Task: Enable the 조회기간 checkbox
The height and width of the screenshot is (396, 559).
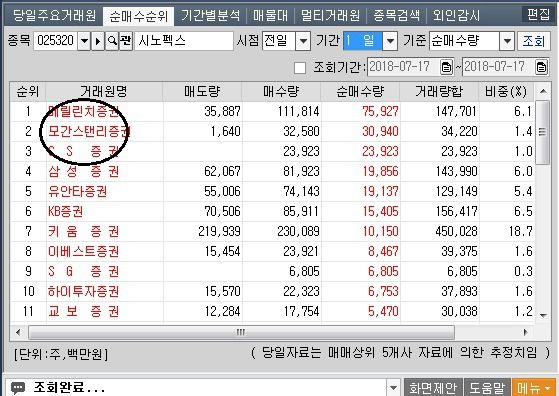Action: tap(300, 68)
